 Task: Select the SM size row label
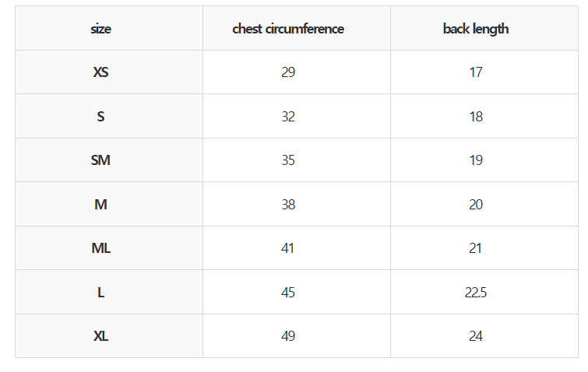[x=101, y=160]
